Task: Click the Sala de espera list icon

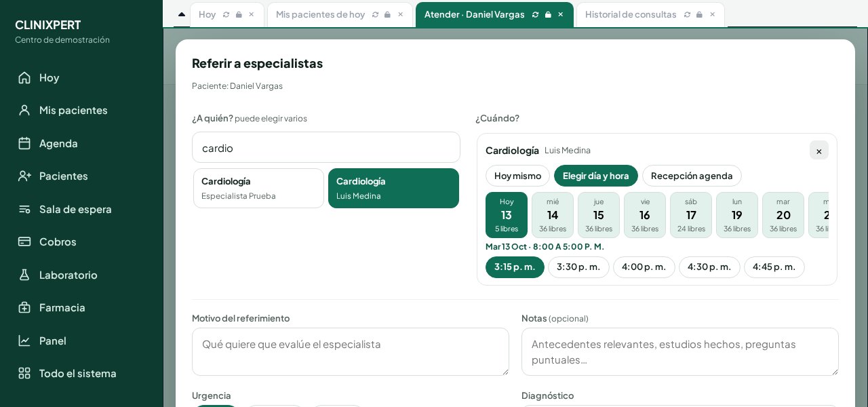Action: click(x=24, y=209)
